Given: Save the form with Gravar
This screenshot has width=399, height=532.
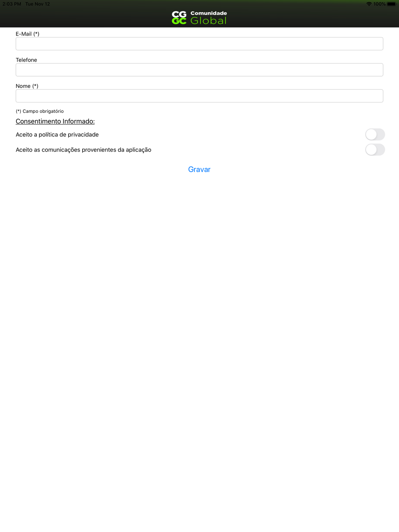Looking at the screenshot, I should click(x=199, y=169).
